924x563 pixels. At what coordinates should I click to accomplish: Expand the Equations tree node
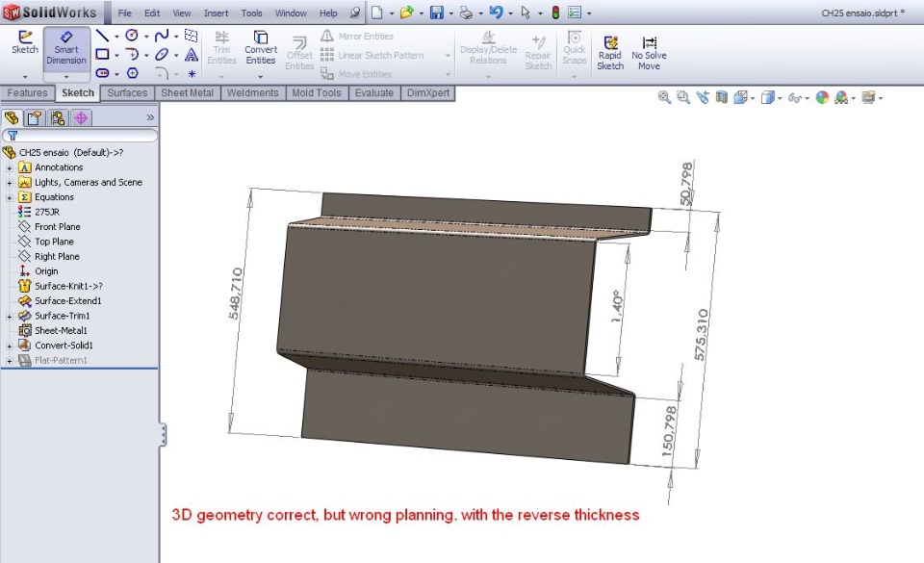tap(10, 197)
